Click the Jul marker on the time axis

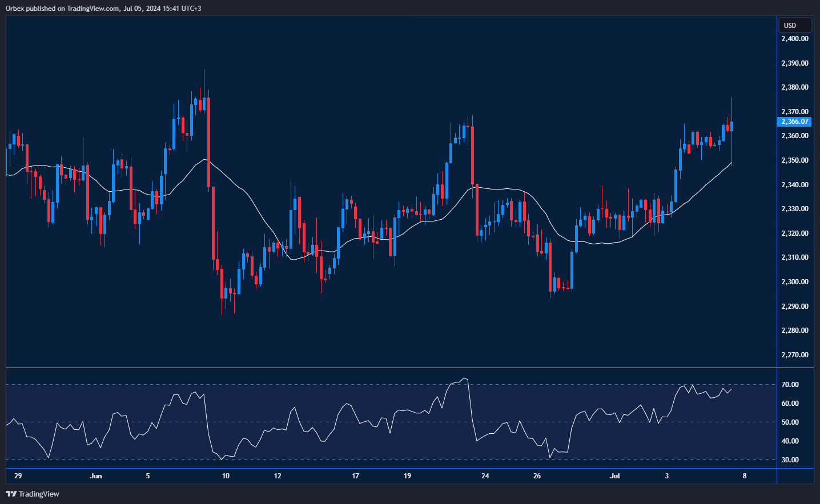click(x=614, y=475)
